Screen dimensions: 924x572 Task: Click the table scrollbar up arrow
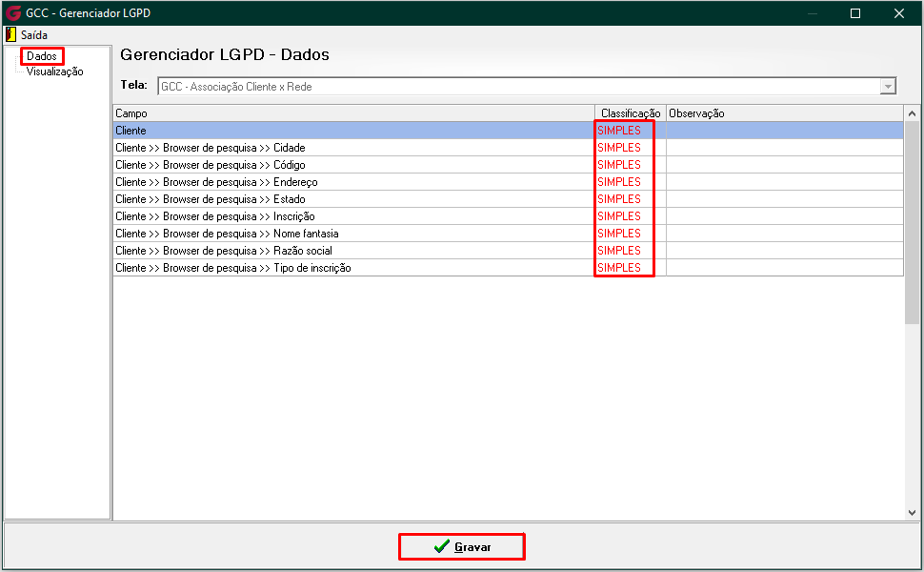tap(912, 113)
